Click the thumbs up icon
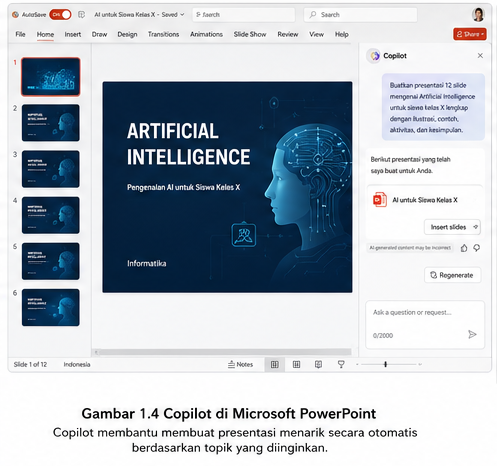The image size is (497, 466). [x=464, y=248]
